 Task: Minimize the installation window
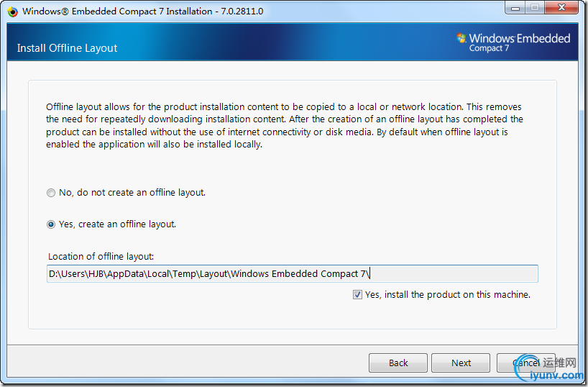click(514, 9)
